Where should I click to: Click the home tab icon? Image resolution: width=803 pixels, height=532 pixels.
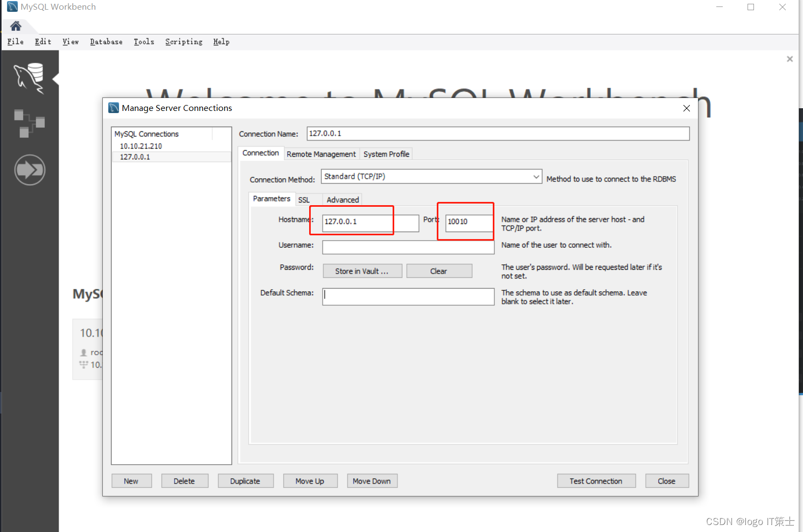(x=16, y=26)
